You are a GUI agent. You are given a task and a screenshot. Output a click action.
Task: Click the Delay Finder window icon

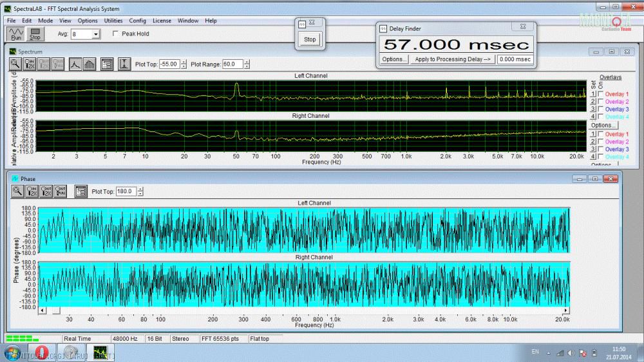(383, 29)
